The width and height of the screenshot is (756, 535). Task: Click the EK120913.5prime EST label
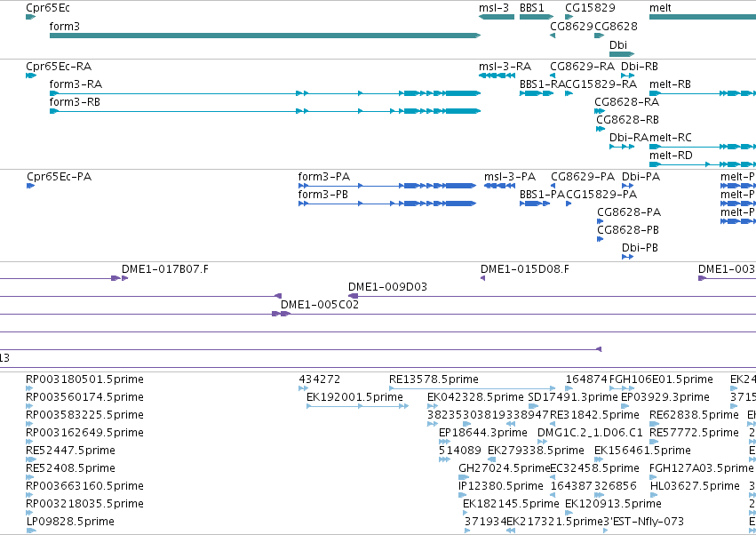click(x=613, y=504)
